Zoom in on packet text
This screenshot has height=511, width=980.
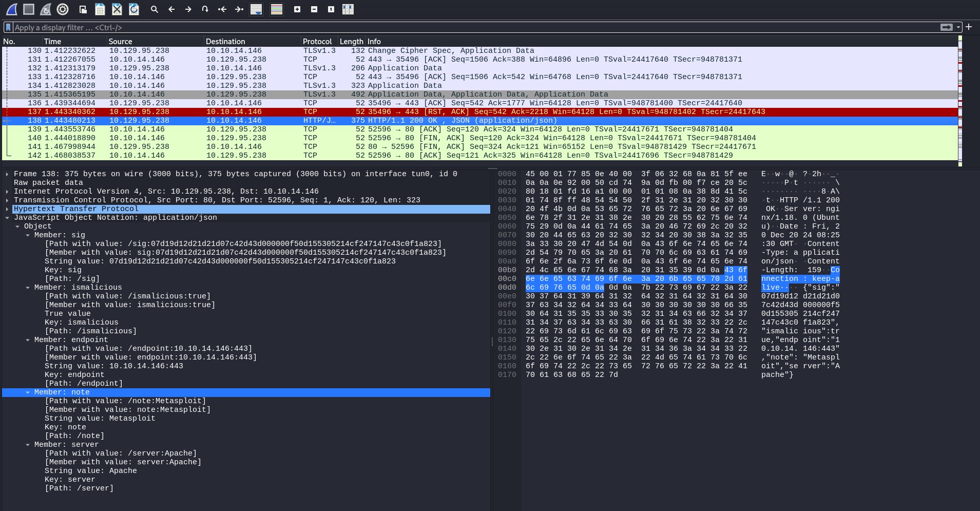297,9
